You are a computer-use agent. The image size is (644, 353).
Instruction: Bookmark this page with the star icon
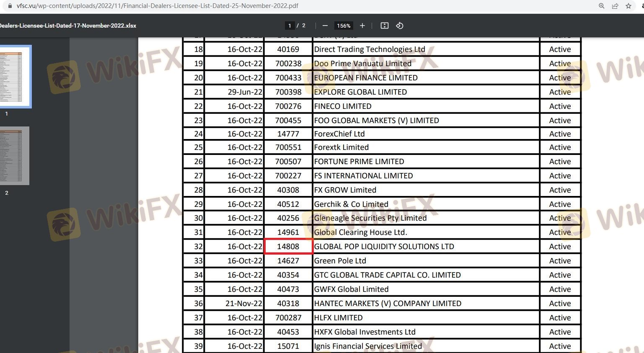click(x=628, y=6)
